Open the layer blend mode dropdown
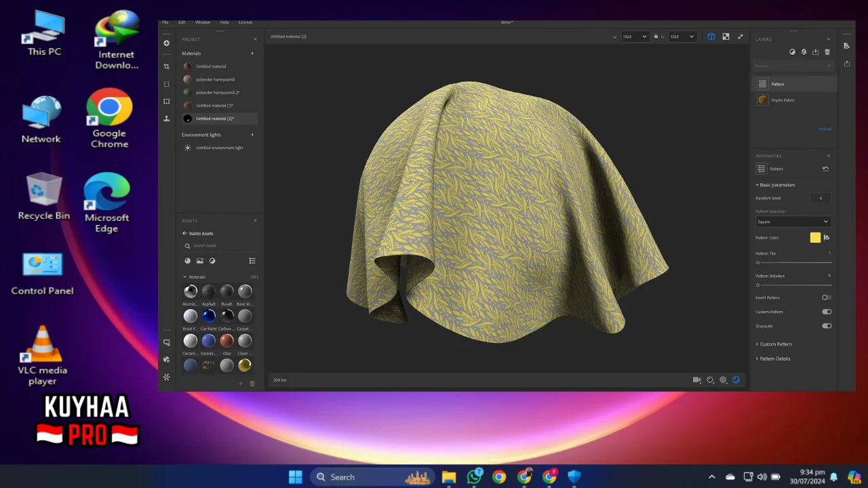The image size is (868, 488). tap(793, 66)
